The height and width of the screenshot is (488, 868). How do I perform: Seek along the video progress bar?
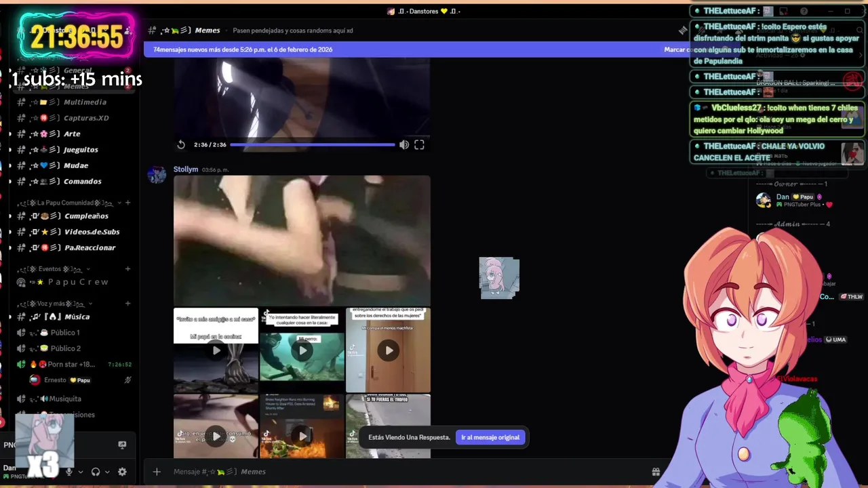312,144
